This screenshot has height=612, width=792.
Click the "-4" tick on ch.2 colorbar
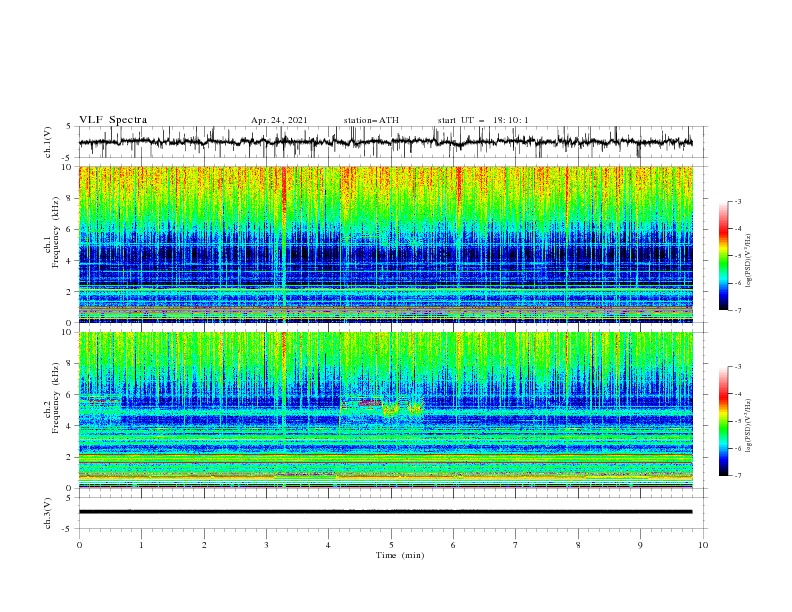pyautogui.click(x=737, y=394)
